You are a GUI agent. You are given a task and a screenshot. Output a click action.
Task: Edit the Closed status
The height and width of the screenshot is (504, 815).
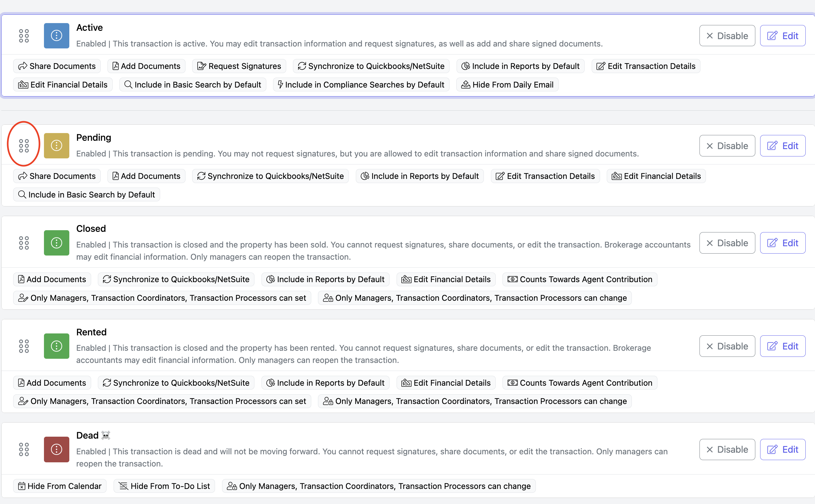click(x=782, y=243)
